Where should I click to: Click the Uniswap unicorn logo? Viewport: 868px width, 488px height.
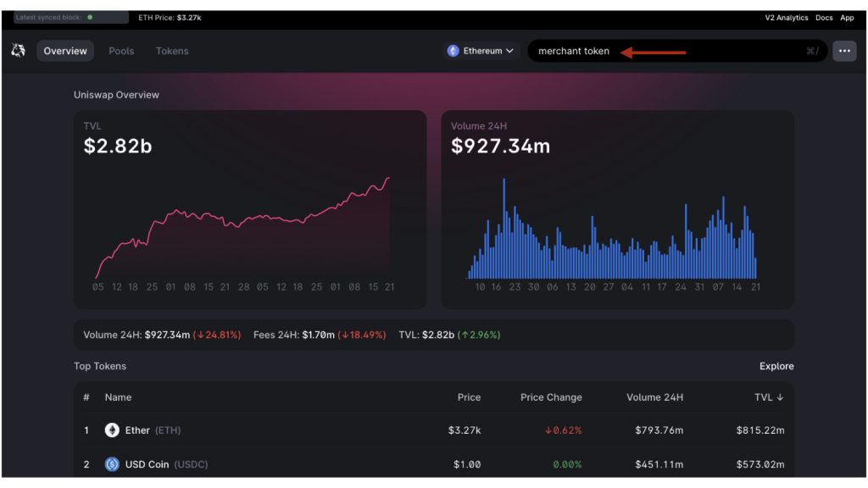(x=19, y=50)
